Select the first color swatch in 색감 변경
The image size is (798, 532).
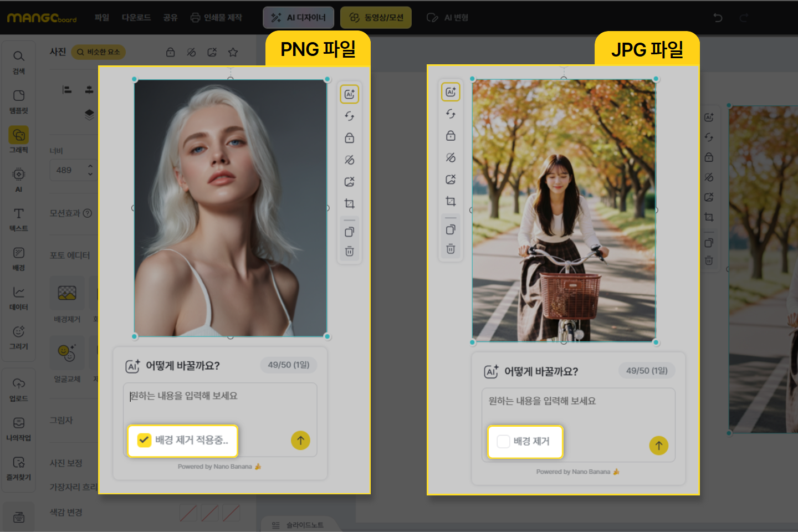(x=188, y=513)
